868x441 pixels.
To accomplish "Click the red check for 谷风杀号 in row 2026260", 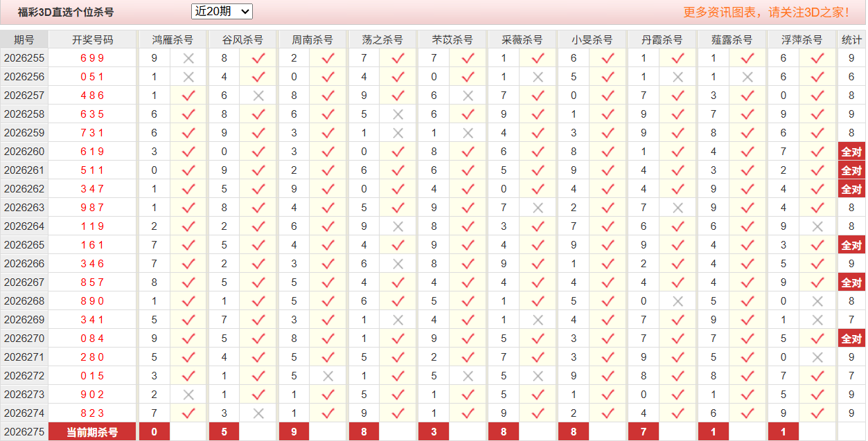I will click(258, 152).
